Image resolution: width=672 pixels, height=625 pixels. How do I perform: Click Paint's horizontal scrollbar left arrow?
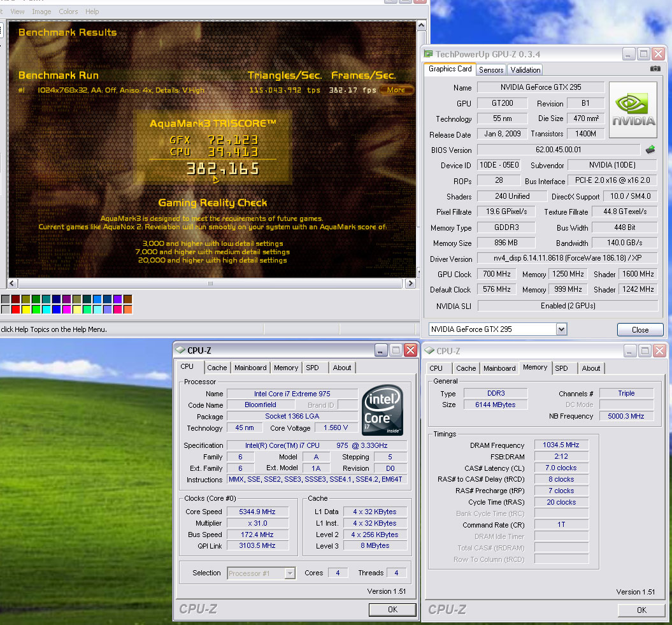[x=12, y=284]
